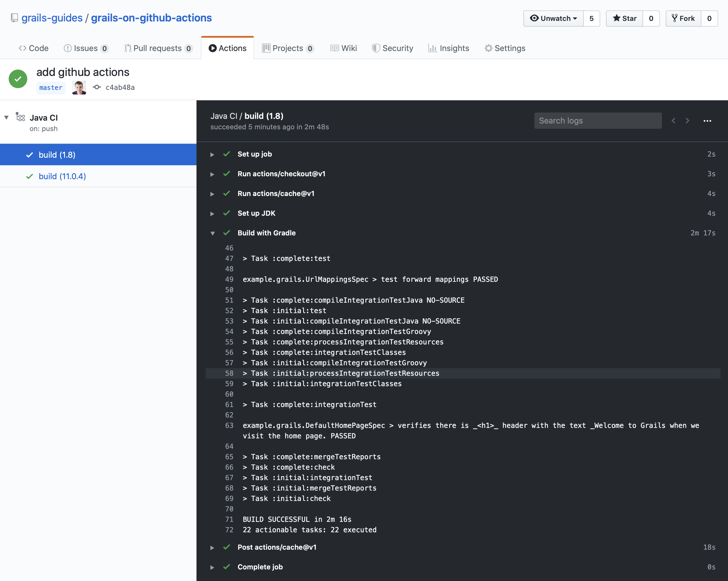Click log line 'BUILD SUCCESSFUL in 2m 16s'
This screenshot has width=728, height=581.
pos(297,519)
